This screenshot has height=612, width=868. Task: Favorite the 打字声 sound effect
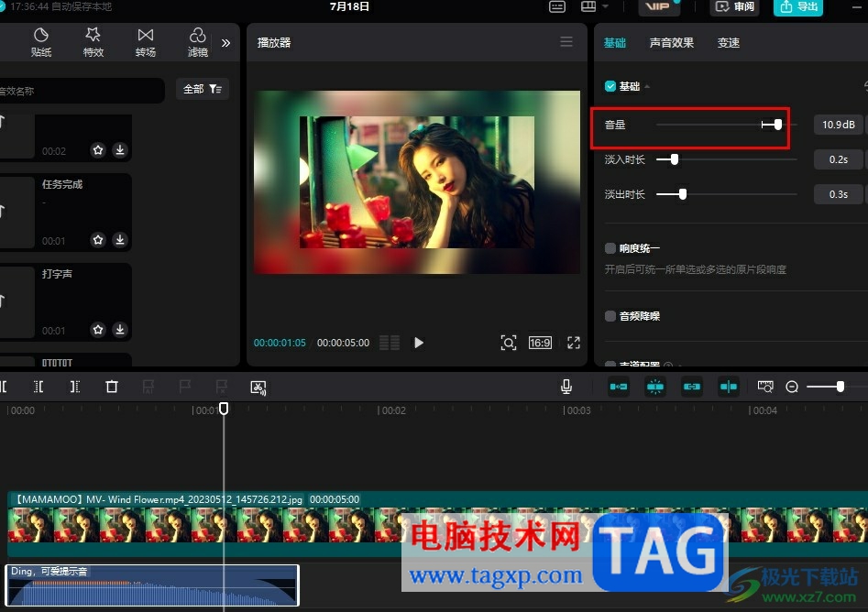pos(98,329)
